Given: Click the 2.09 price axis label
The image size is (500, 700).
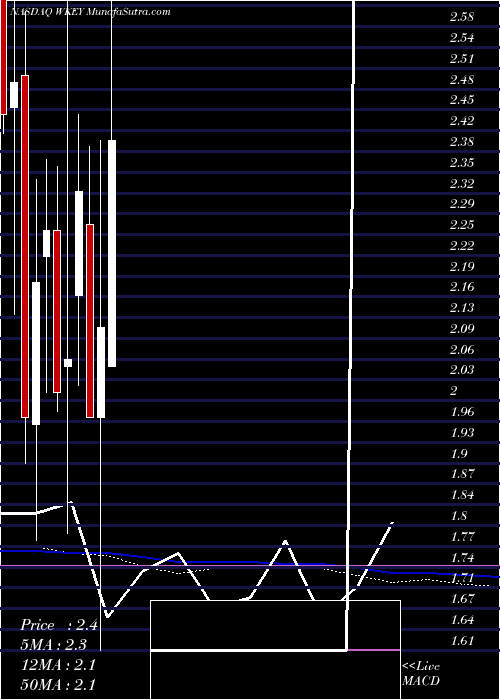Looking at the screenshot, I should click(x=462, y=329).
